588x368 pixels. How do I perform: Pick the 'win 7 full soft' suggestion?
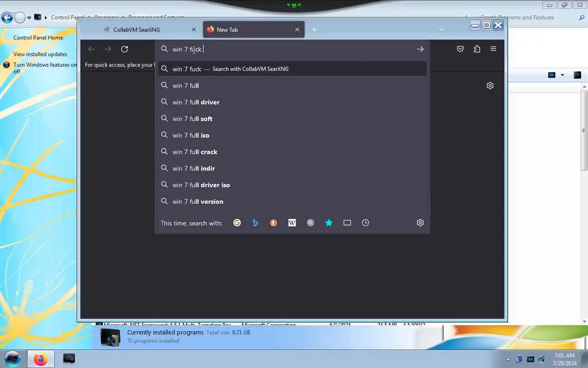pos(292,119)
